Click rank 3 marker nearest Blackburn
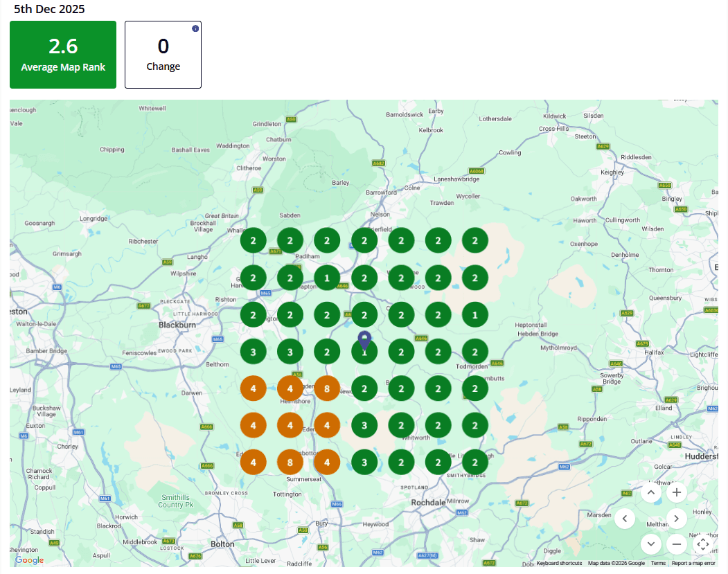This screenshot has width=728, height=574. tap(253, 352)
